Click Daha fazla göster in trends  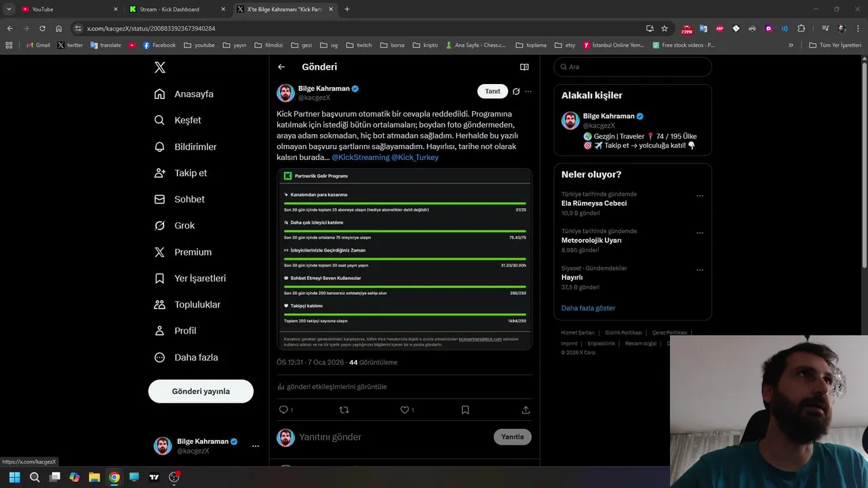coord(588,308)
